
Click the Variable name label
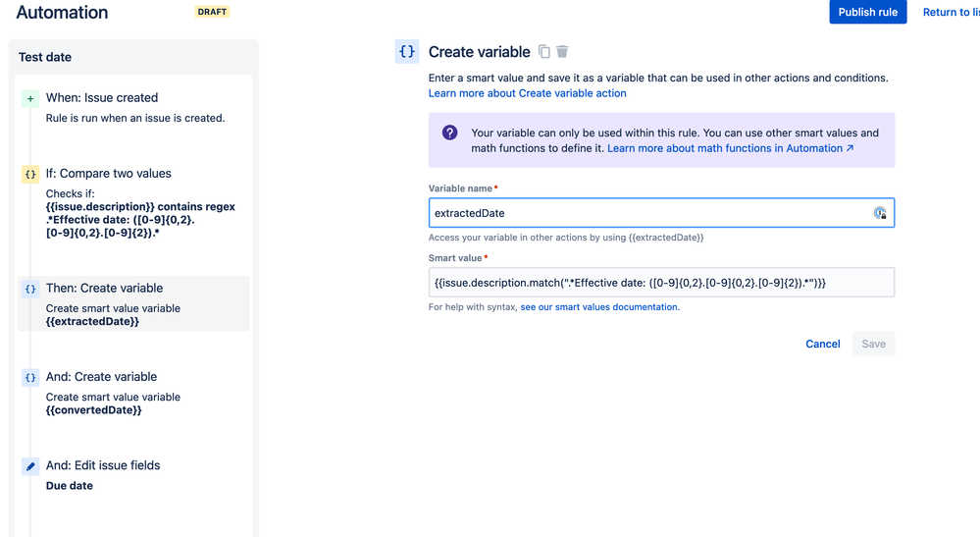pyautogui.click(x=463, y=188)
